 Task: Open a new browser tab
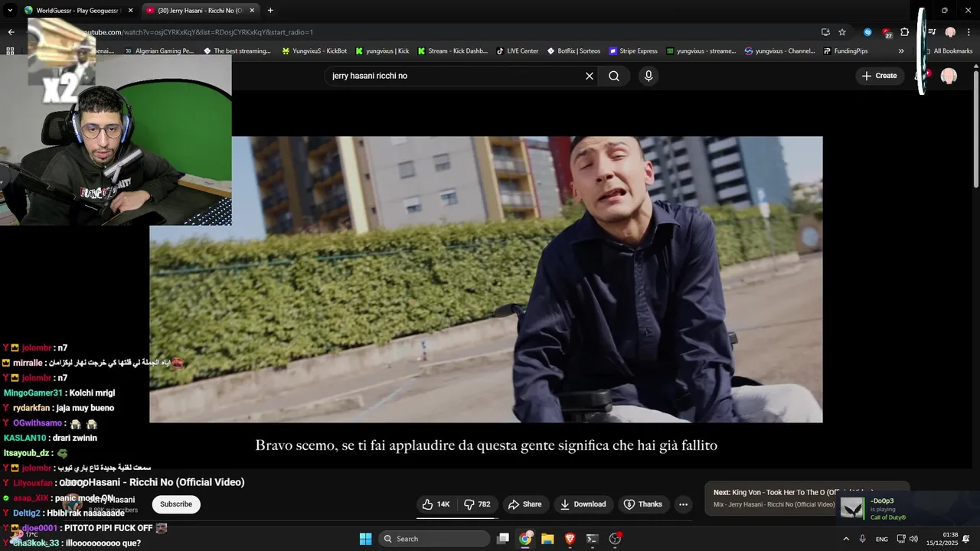click(270, 11)
